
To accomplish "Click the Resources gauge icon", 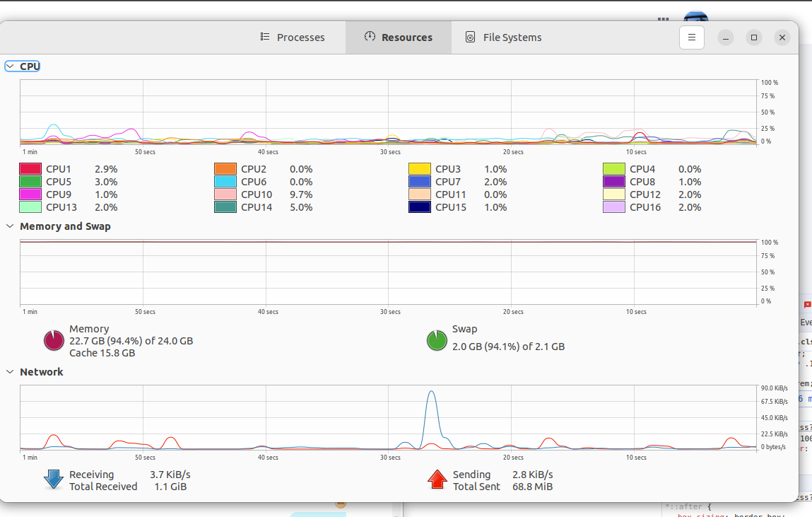I will 370,36.
